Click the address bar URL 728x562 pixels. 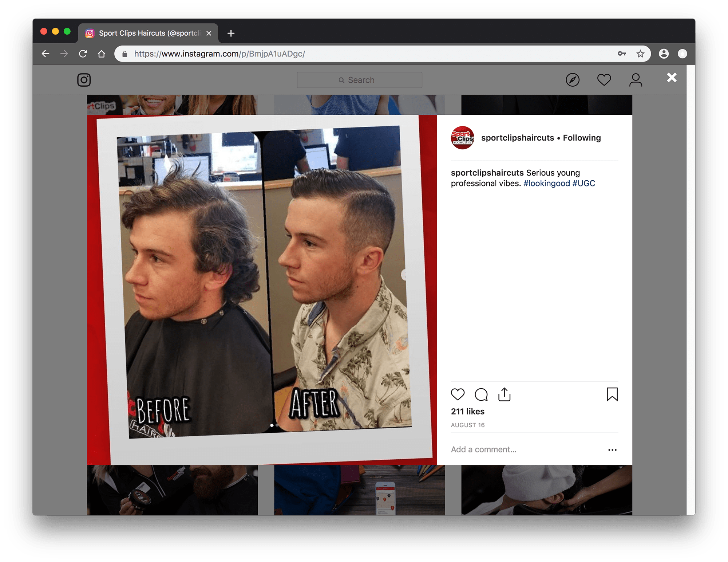point(219,54)
